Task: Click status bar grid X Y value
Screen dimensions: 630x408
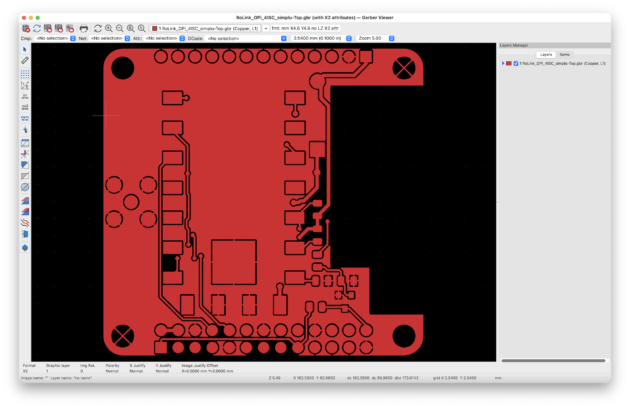Action: (x=454, y=378)
